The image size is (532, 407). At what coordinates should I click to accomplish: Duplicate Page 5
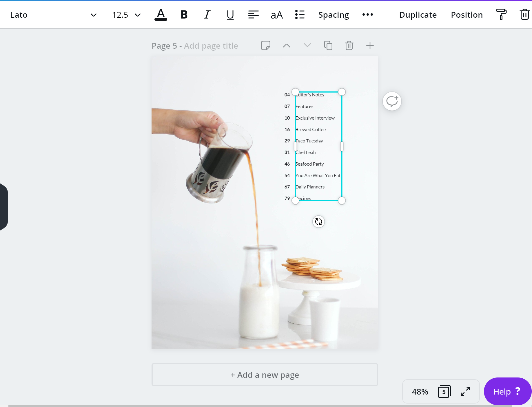(328, 45)
